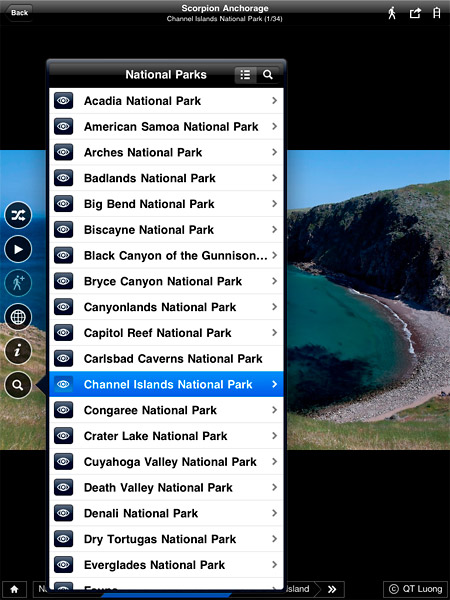Tap the top-right bracket icon
The width and height of the screenshot is (450, 600).
[437, 13]
